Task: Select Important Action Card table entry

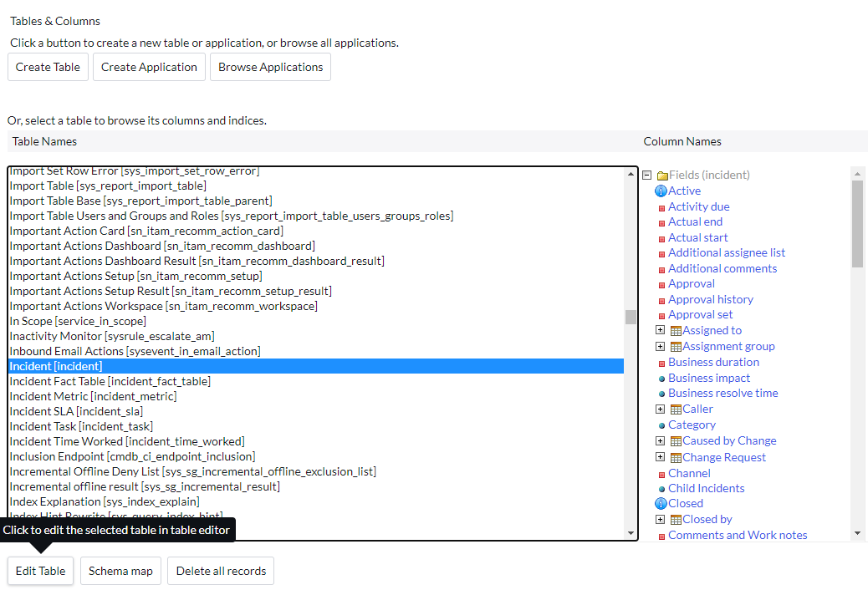Action: [x=146, y=231]
